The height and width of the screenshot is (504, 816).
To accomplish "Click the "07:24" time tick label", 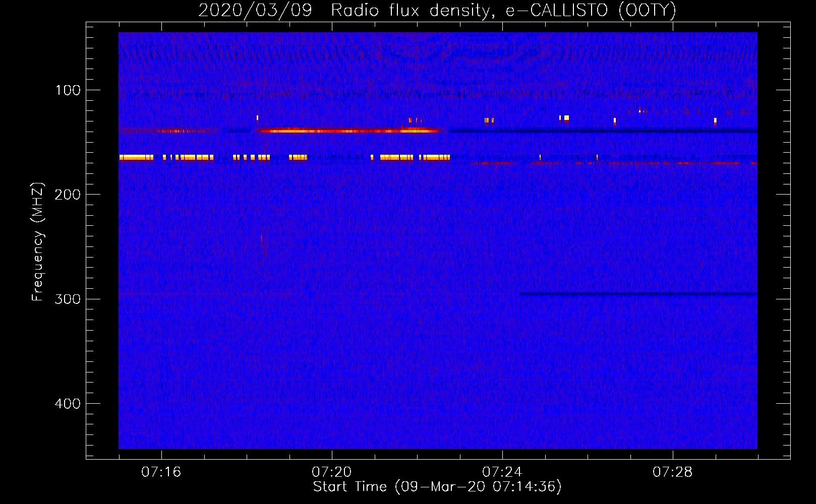I will click(x=502, y=472).
